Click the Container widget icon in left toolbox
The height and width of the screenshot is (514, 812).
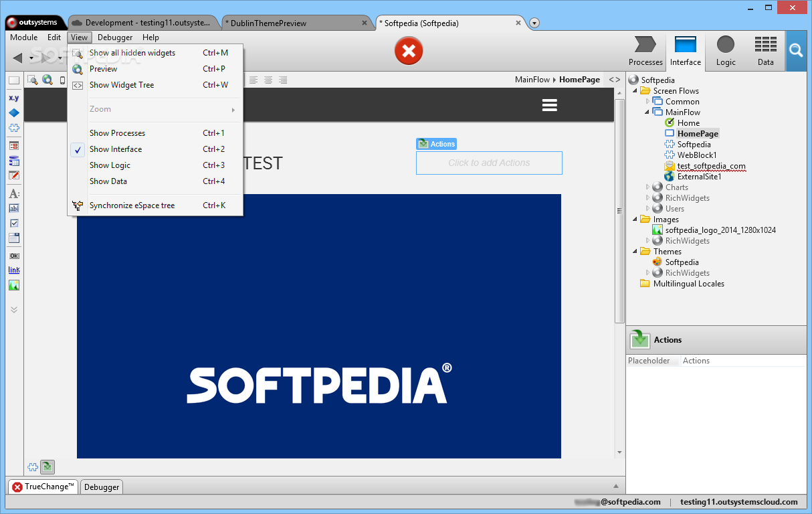point(13,80)
